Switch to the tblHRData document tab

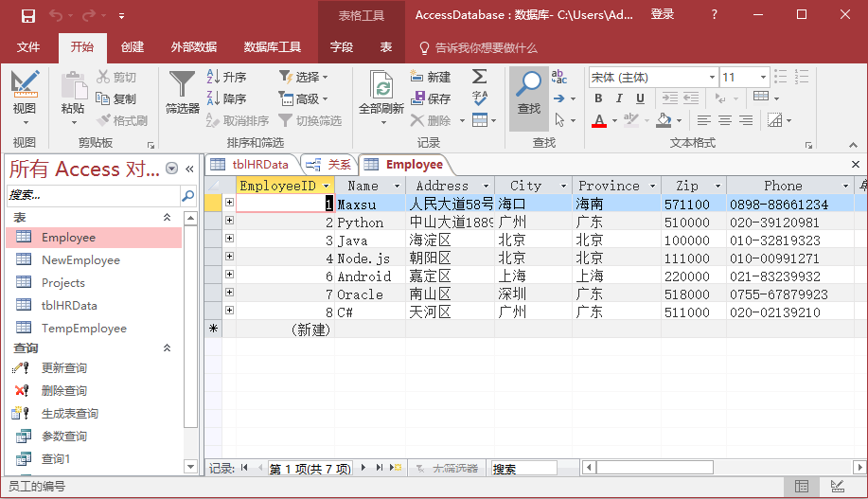(x=251, y=164)
